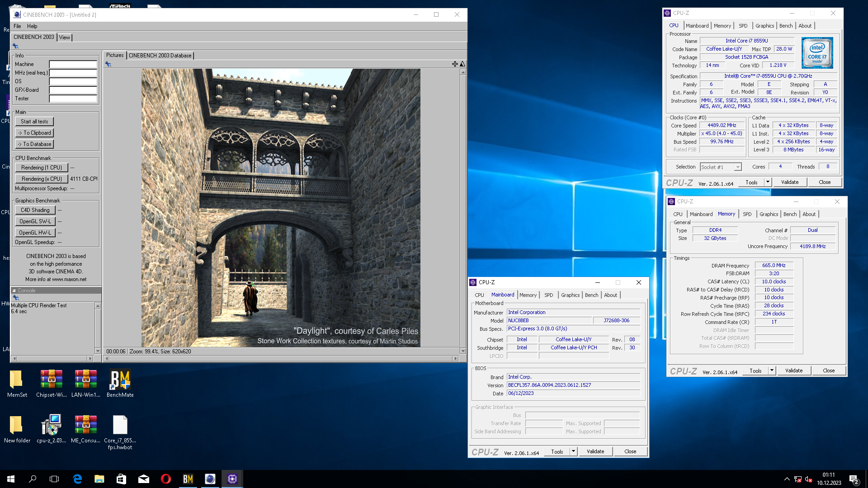Run OpenGL HW-L benchmark
Screen dimensions: 868x488
35,233
